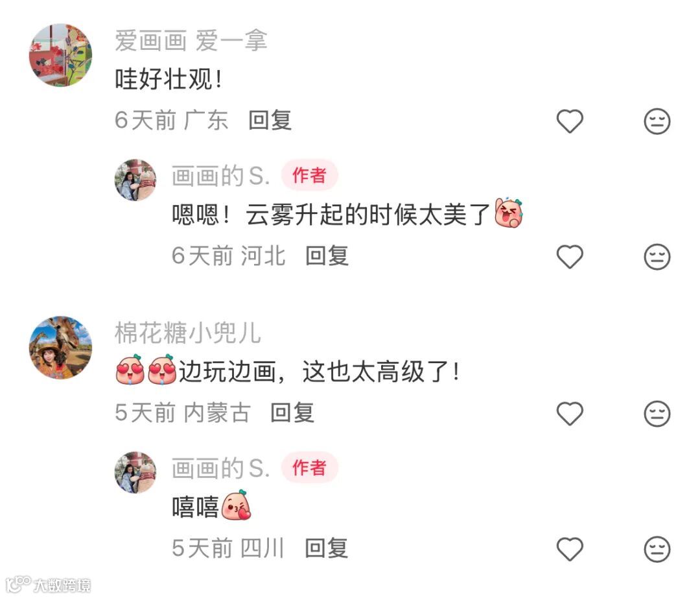
Task: Open profile via username 棉花糖小兜儿
Action: 188,333
